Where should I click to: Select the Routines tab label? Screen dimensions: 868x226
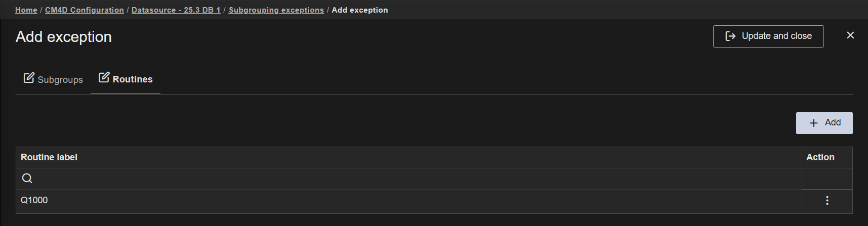133,79
